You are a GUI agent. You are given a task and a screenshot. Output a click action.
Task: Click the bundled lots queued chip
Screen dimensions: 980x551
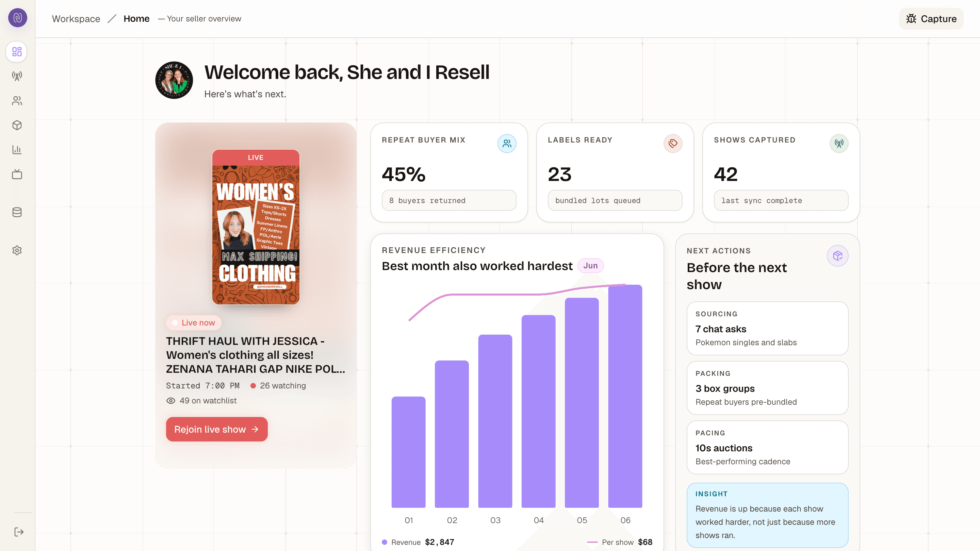[615, 200]
